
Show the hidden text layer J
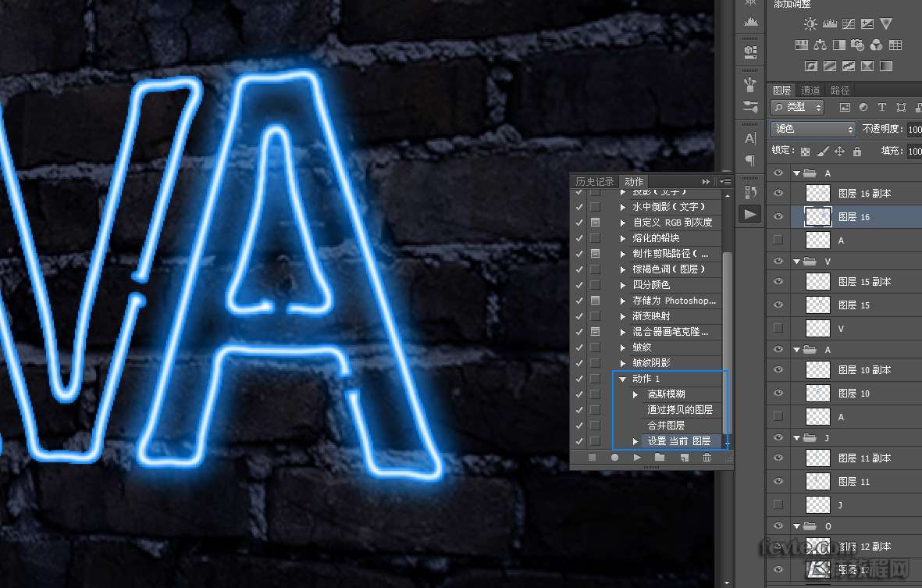coord(778,504)
